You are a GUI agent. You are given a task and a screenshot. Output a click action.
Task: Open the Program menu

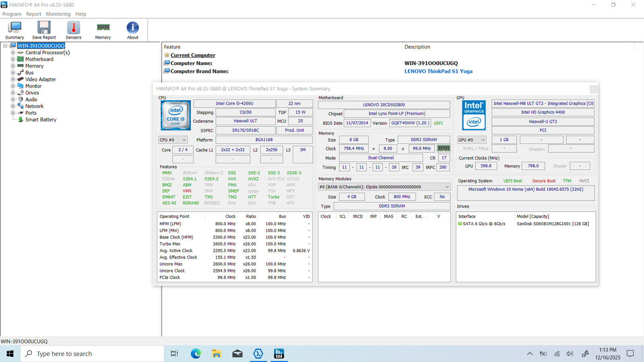point(12,14)
